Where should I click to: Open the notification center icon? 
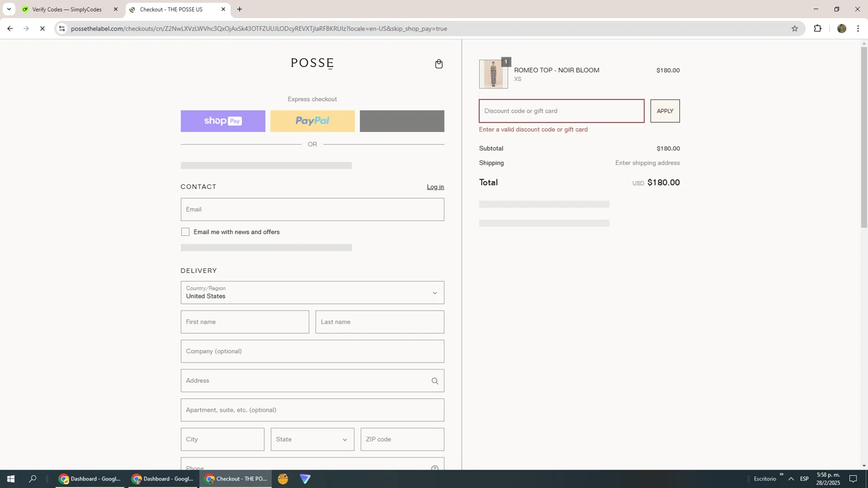click(x=853, y=479)
